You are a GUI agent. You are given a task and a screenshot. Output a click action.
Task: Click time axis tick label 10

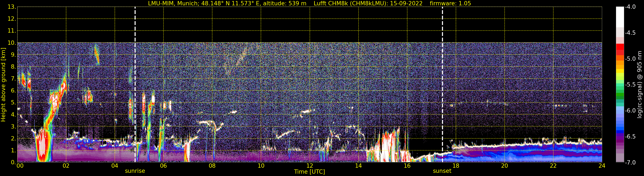[x=261, y=166]
